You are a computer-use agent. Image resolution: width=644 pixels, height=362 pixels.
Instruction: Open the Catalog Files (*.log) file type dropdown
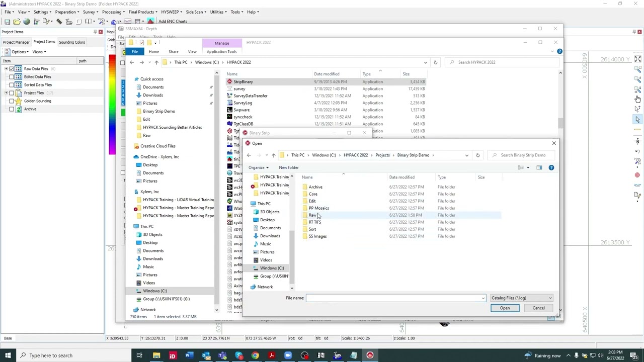pos(521,298)
